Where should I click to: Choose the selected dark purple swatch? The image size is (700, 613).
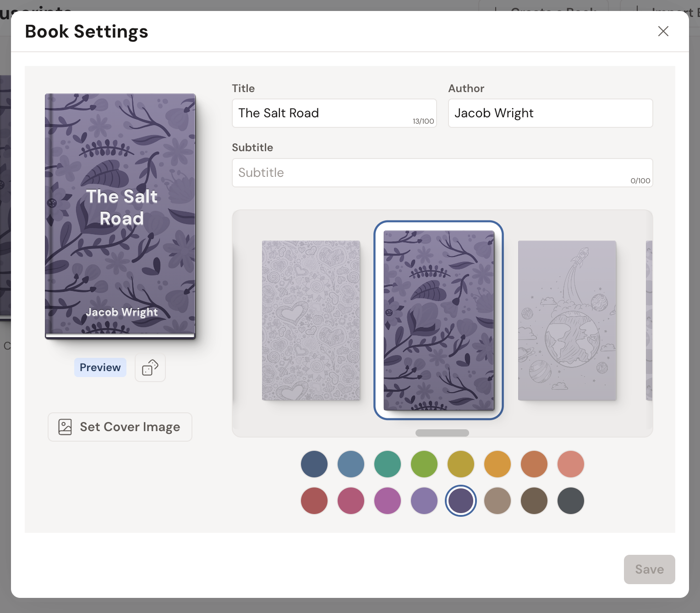[x=461, y=501]
